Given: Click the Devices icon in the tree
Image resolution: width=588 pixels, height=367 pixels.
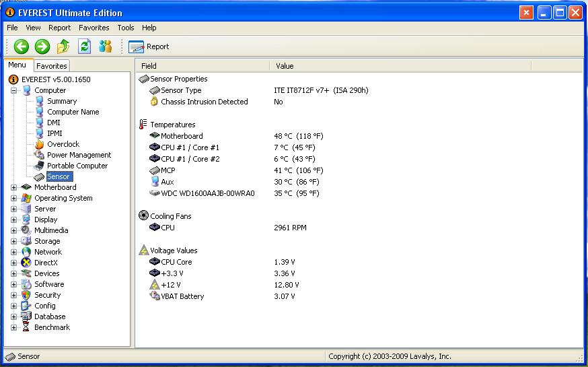Looking at the screenshot, I should [x=26, y=273].
